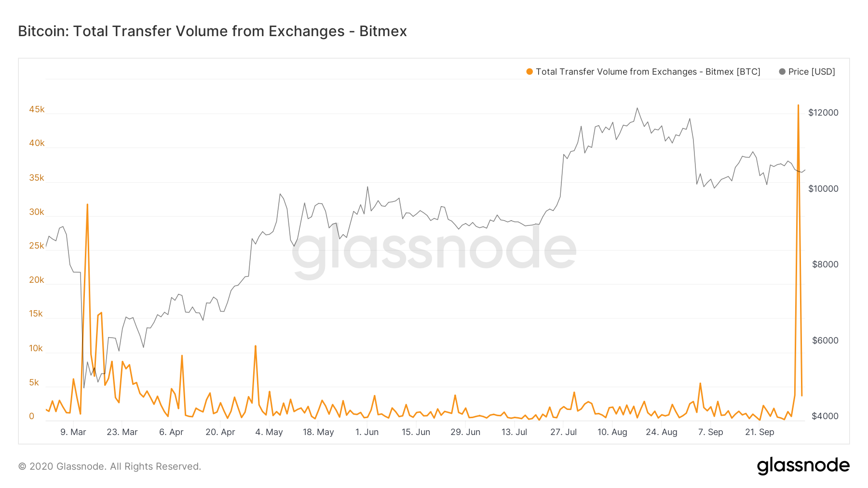The width and height of the screenshot is (868, 488).
Task: Toggle the Total Transfer Volume [BTC] legend label
Action: (648, 72)
